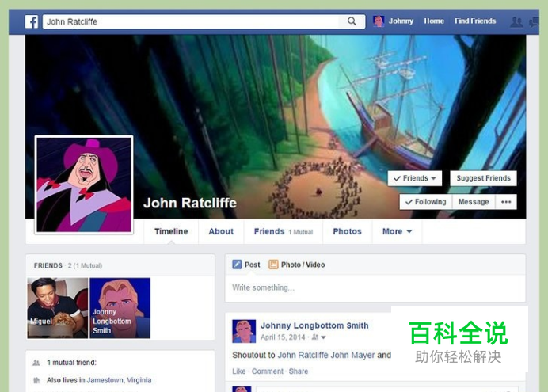Screen dimensions: 548x392
Task: Open Miguel's friend thumbnail
Action: [58, 308]
